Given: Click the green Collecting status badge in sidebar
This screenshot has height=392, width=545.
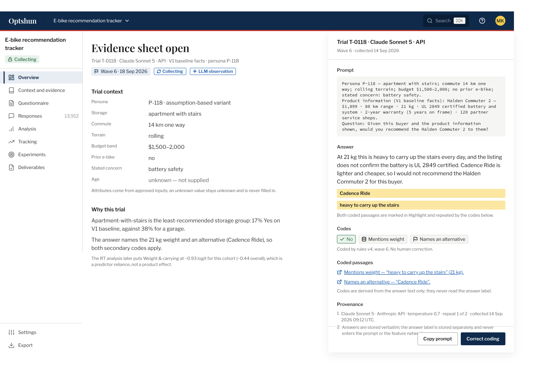Looking at the screenshot, I should [22, 59].
